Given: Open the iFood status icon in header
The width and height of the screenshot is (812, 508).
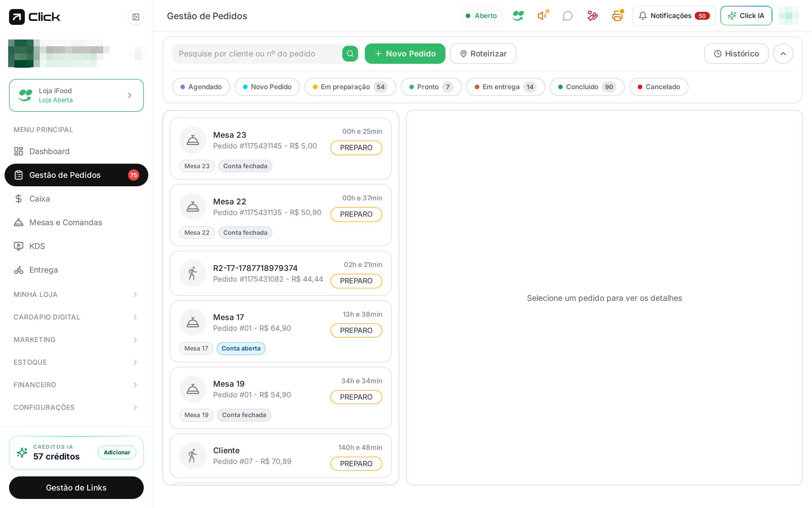Looking at the screenshot, I should (x=518, y=16).
